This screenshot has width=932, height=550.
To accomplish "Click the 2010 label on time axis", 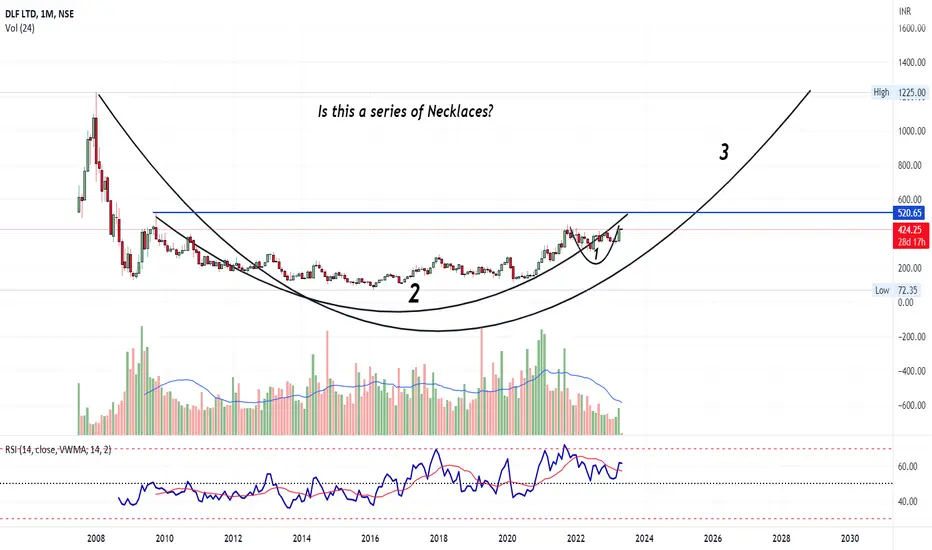I will click(x=165, y=539).
